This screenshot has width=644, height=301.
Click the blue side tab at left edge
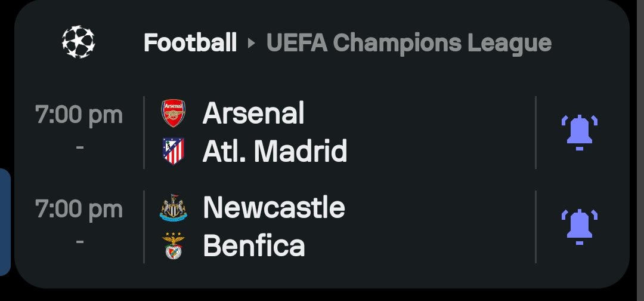(5, 222)
